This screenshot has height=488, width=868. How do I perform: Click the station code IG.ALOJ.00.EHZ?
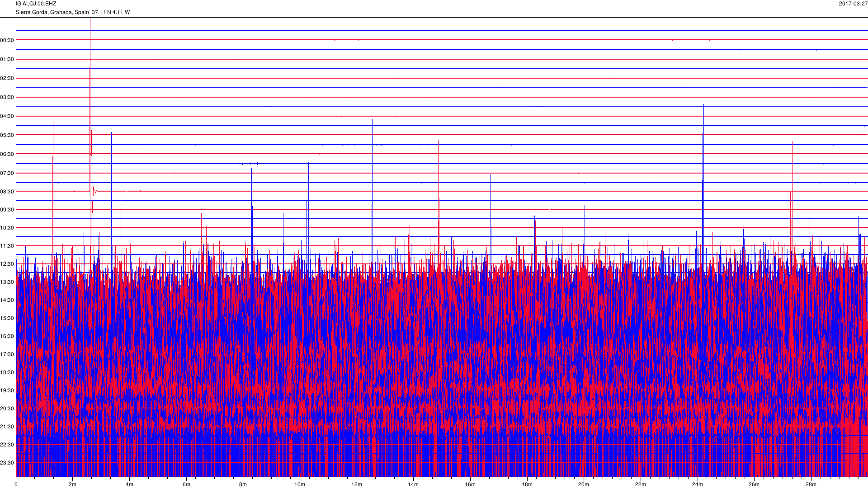pyautogui.click(x=36, y=4)
